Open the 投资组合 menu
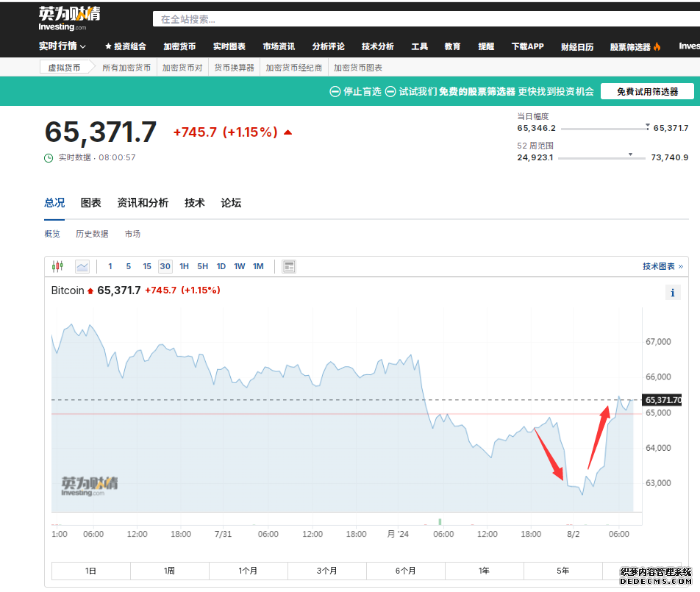Viewport: 700px width, 592px height. click(129, 46)
